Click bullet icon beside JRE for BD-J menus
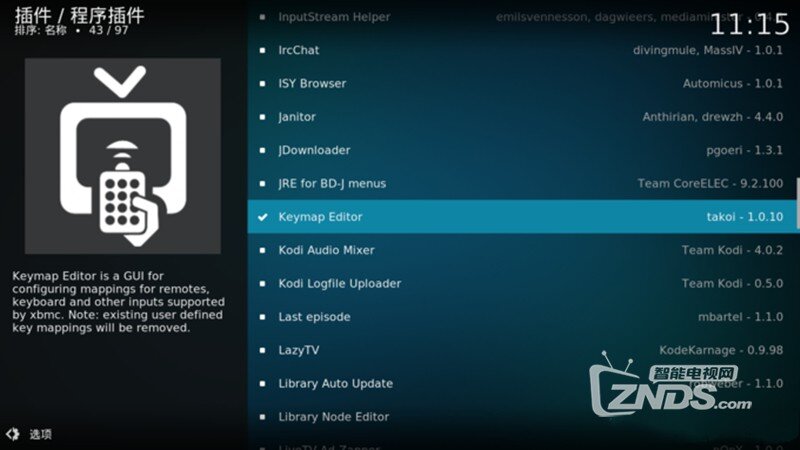 click(x=262, y=184)
